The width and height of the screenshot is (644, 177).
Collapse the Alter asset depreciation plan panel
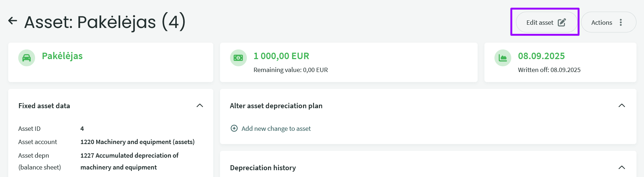[x=622, y=106]
